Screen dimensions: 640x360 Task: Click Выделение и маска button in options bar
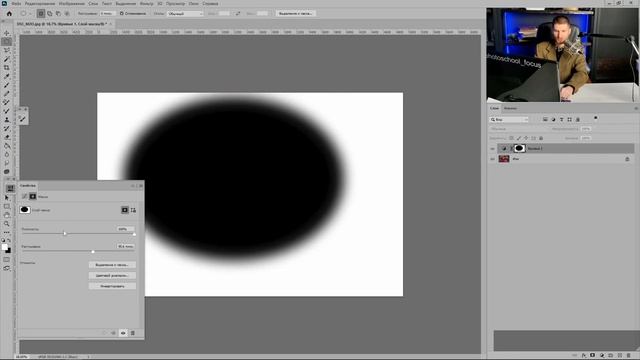295,13
